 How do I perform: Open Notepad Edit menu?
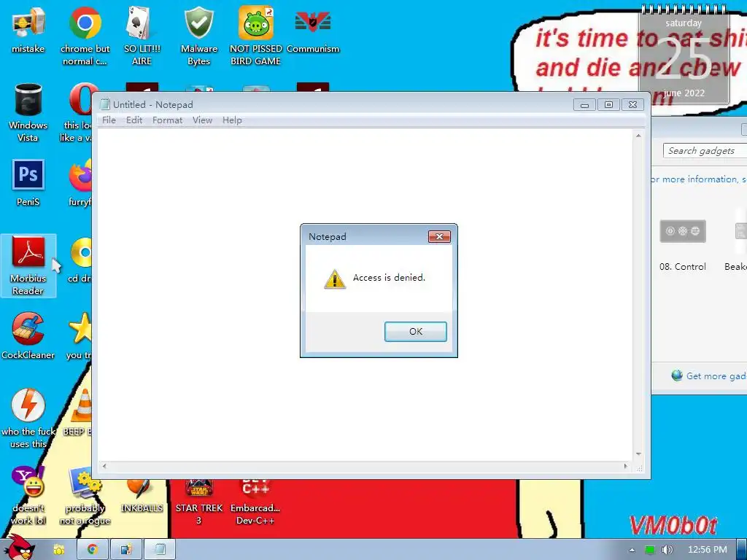[x=134, y=120]
